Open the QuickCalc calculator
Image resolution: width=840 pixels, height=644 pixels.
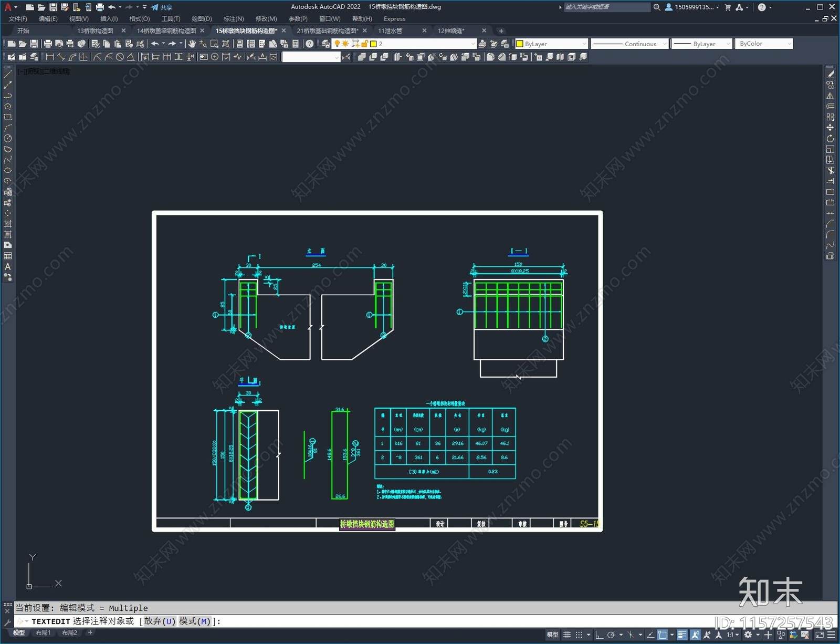tap(296, 44)
